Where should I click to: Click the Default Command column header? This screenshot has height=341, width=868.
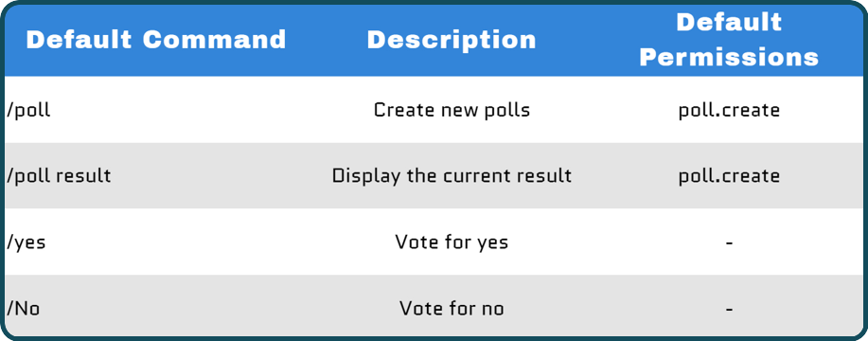click(155, 40)
